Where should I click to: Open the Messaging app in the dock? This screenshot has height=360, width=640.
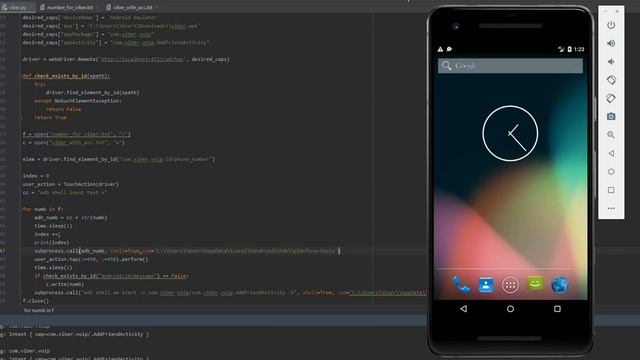(535, 284)
